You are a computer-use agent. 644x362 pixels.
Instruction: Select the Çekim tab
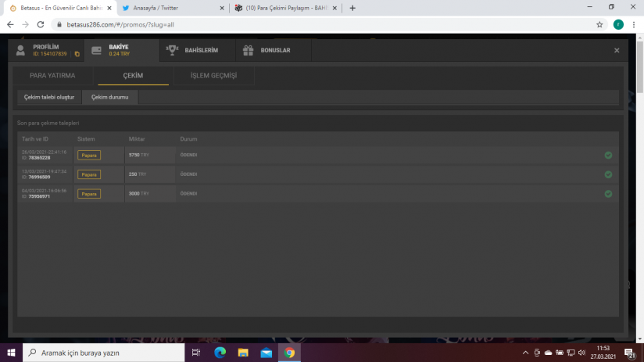click(x=133, y=76)
